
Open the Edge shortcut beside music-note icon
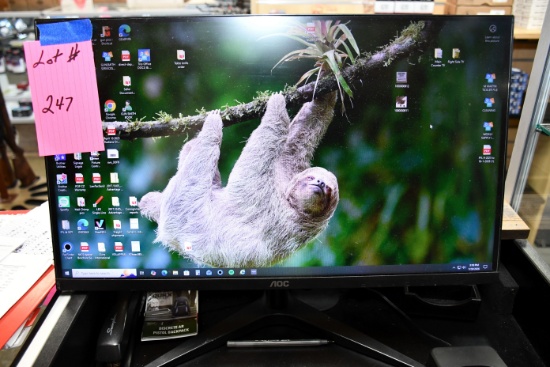pyautogui.click(x=125, y=31)
